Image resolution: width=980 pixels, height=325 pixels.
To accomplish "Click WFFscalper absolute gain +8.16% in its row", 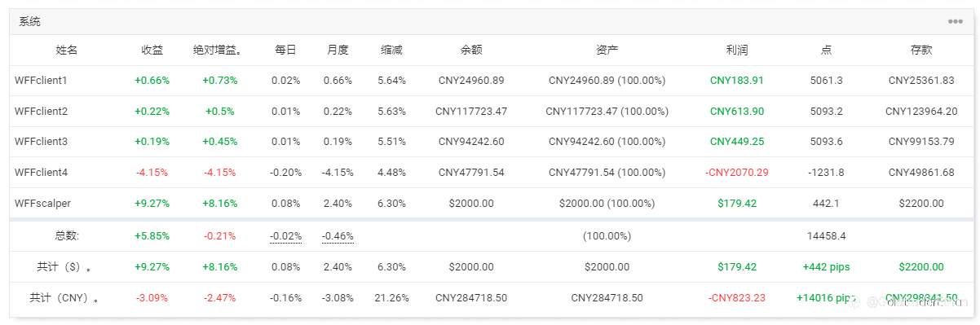I will [220, 204].
